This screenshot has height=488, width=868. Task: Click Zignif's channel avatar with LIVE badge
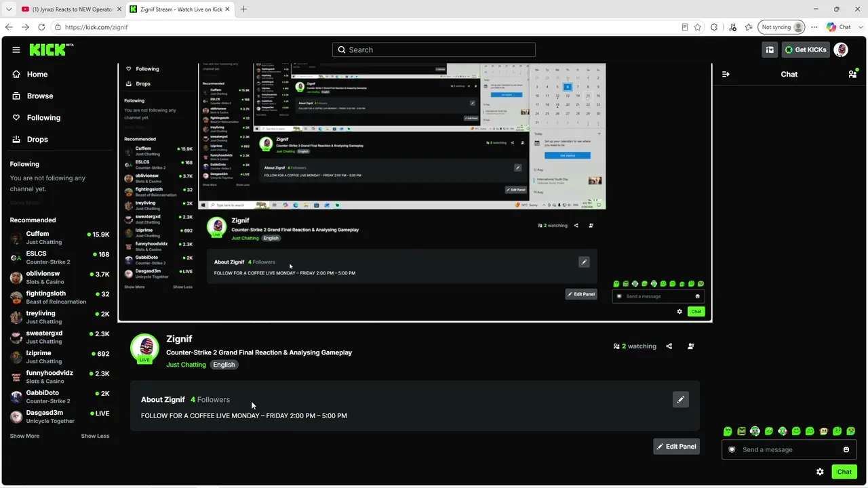[x=144, y=348]
